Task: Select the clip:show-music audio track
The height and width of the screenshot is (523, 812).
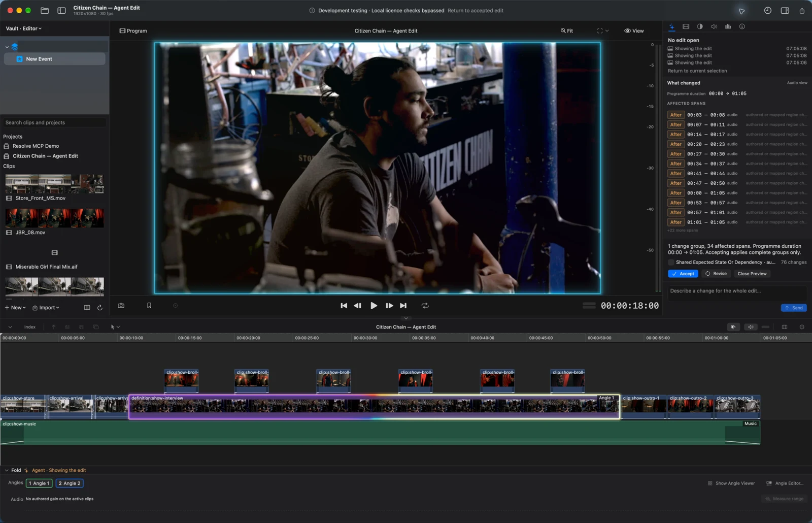Action: [380, 433]
